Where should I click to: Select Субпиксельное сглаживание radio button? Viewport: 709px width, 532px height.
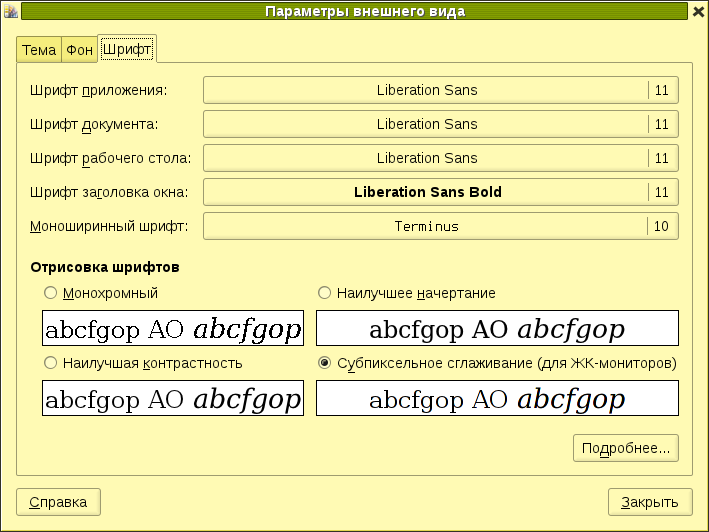324,363
